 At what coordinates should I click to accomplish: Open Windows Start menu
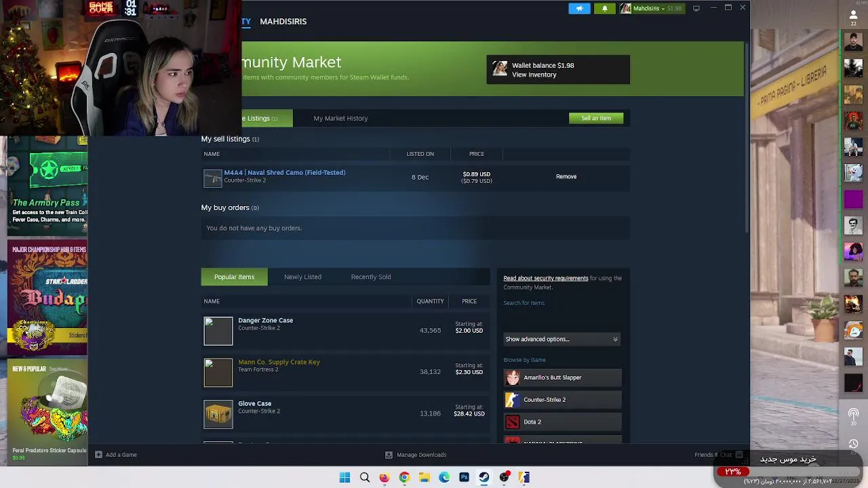tap(344, 477)
